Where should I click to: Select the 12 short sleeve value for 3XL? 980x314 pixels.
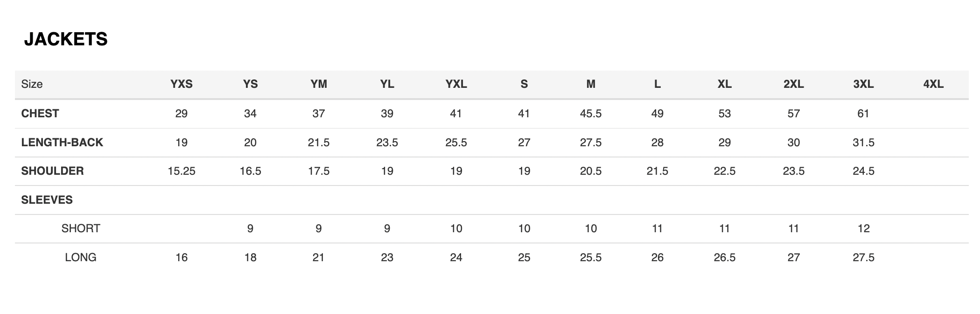863,228
